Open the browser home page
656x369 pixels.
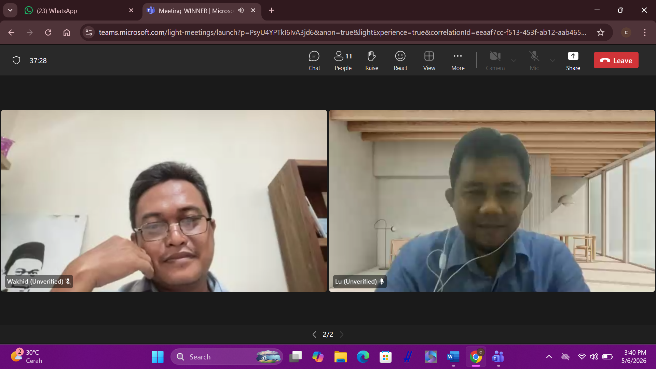click(67, 32)
